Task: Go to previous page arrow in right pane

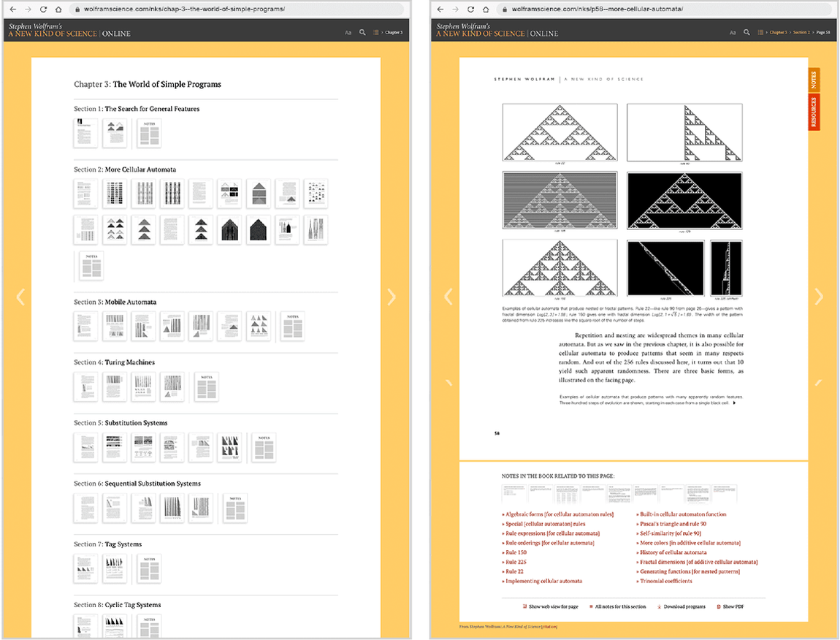Action: (448, 296)
